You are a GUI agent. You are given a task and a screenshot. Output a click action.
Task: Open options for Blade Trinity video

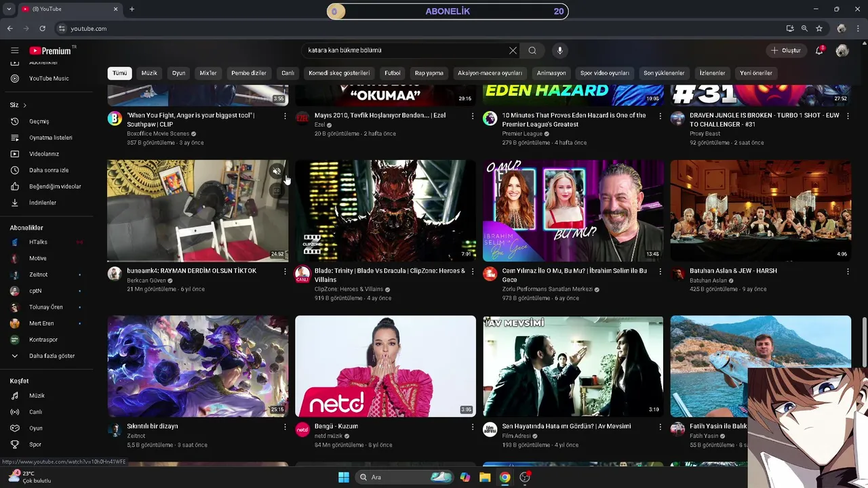coord(473,271)
